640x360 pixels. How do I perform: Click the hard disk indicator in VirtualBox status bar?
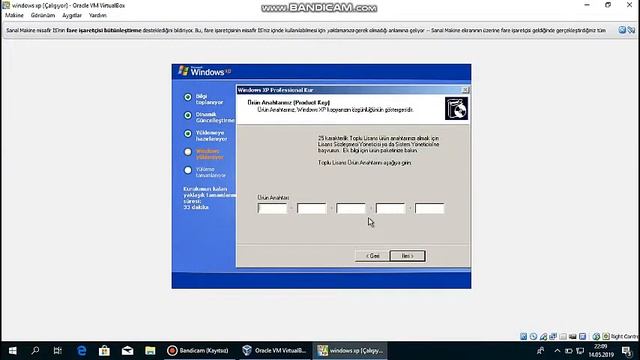[x=524, y=336]
